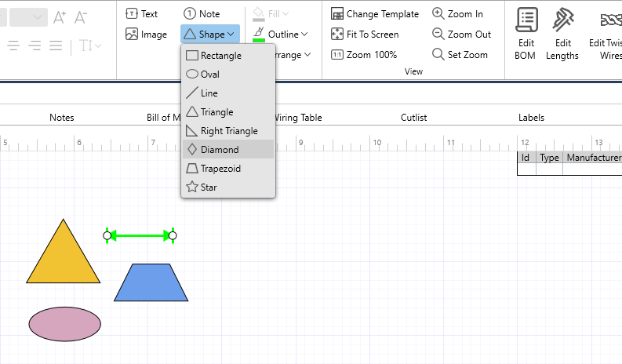Jump to the Wiring Table section

pyautogui.click(x=298, y=118)
